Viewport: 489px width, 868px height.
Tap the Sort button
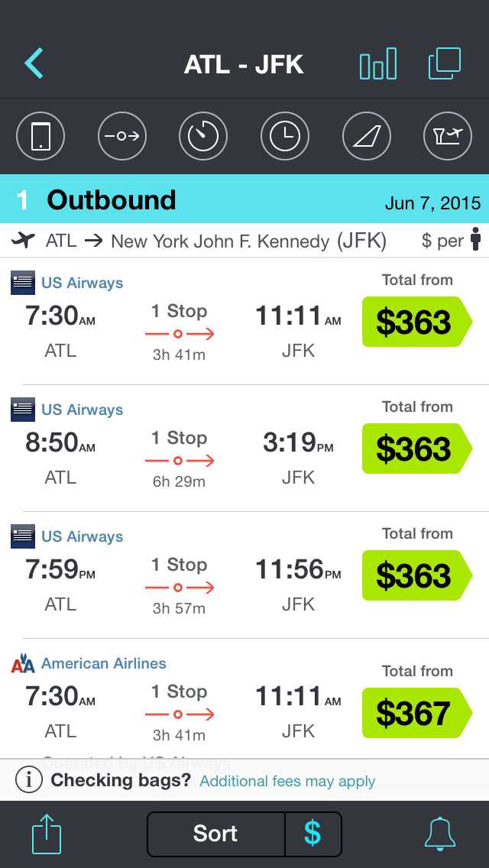pos(215,834)
